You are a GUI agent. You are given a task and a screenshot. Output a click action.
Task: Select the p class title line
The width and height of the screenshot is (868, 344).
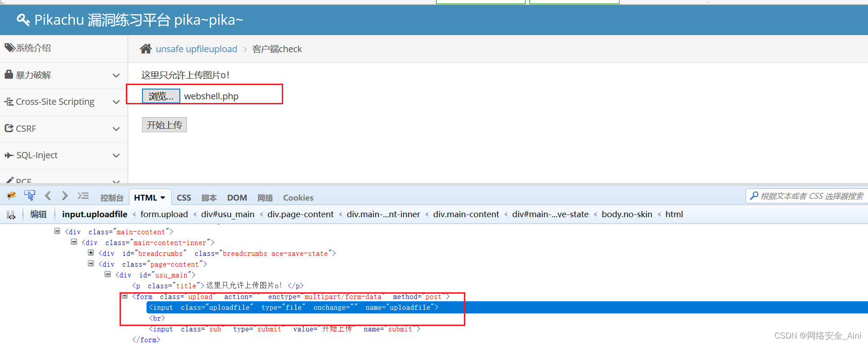(218, 286)
